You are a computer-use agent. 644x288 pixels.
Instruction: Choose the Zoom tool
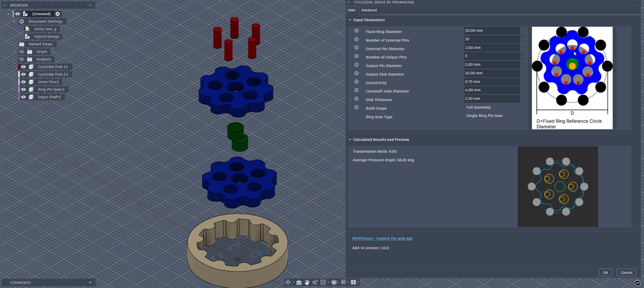click(315, 282)
